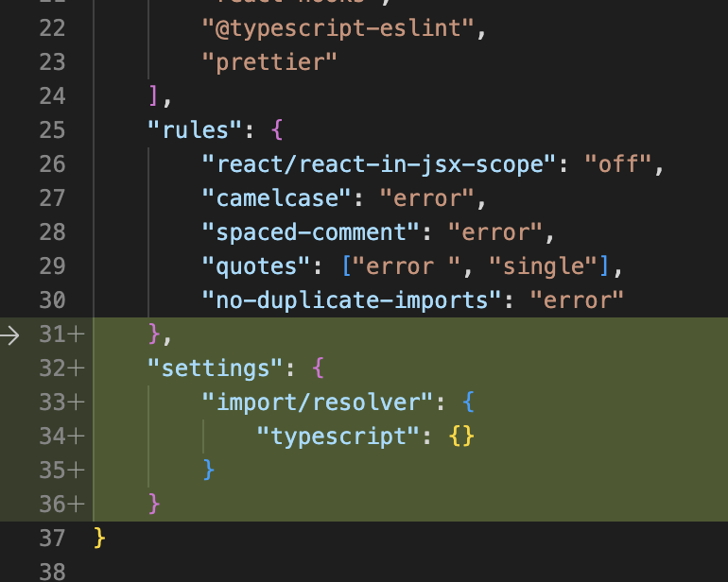Image resolution: width=728 pixels, height=582 pixels.
Task: Click the plus marker on line 34
Action: [76, 436]
